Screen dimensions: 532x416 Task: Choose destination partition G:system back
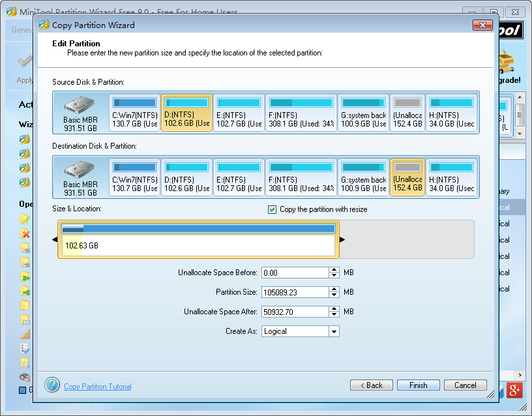click(x=363, y=177)
